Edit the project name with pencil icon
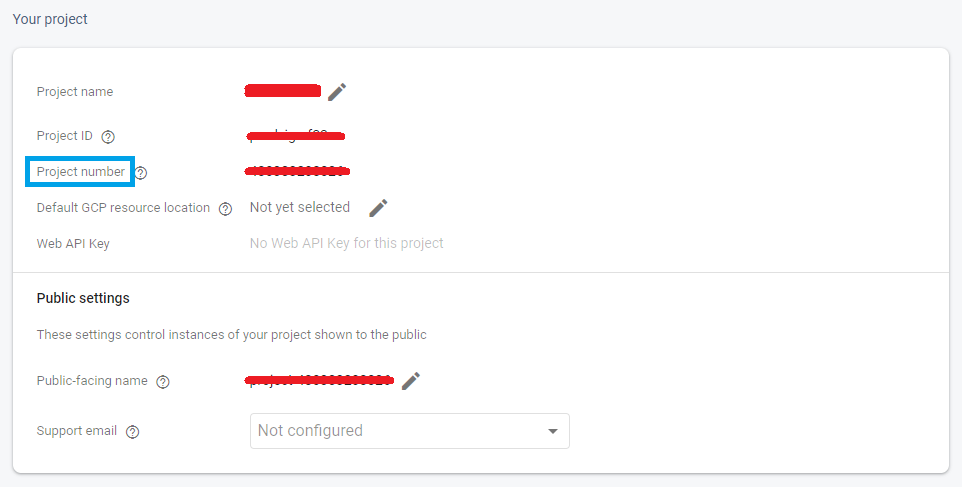962x487 pixels. [x=337, y=92]
